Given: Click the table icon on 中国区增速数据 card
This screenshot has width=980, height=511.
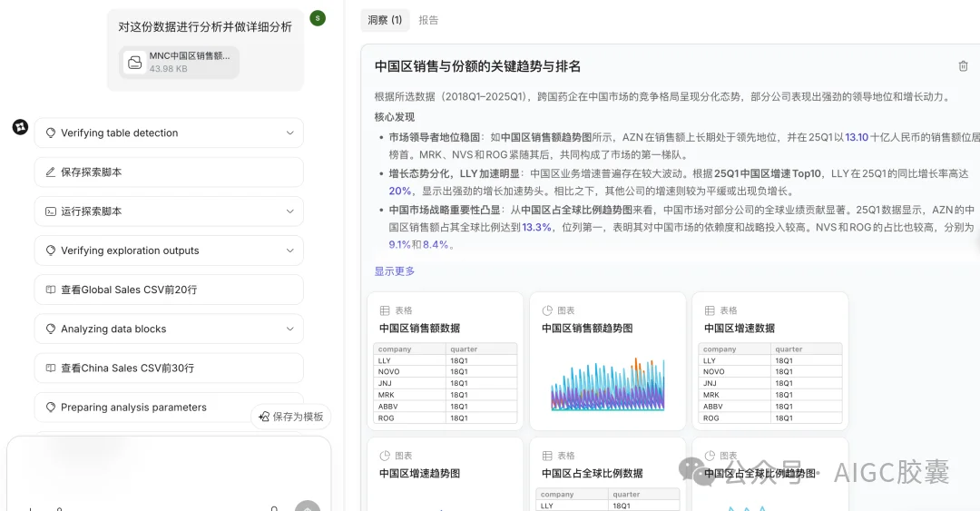Looking at the screenshot, I should point(710,310).
